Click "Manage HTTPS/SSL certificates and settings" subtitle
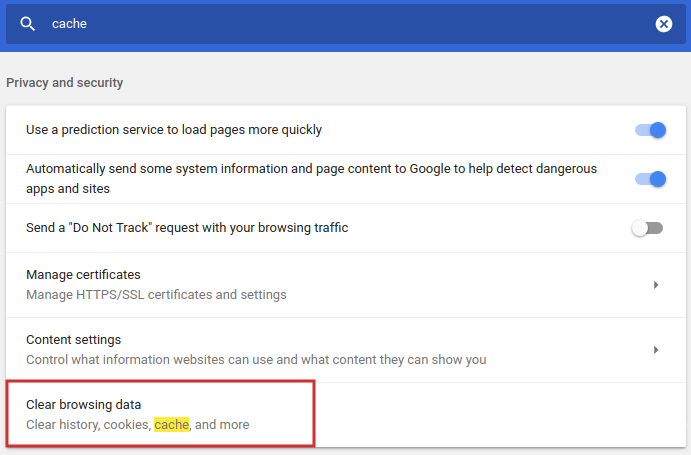 point(156,295)
